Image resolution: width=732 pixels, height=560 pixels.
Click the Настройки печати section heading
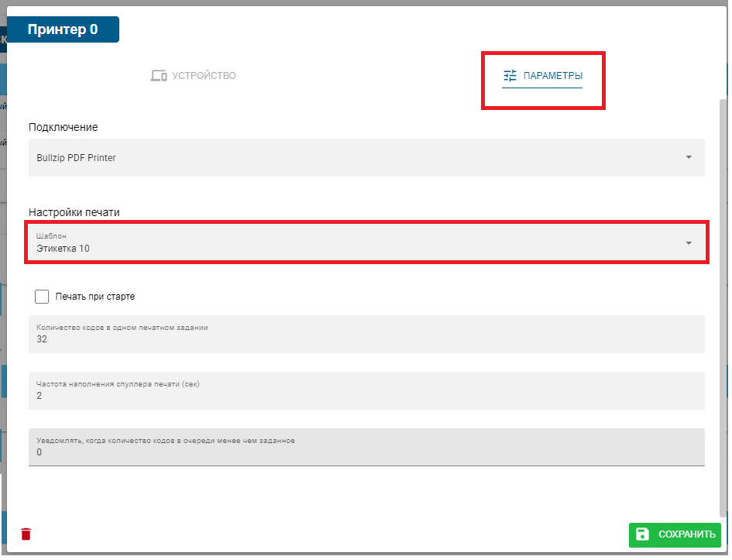click(74, 212)
